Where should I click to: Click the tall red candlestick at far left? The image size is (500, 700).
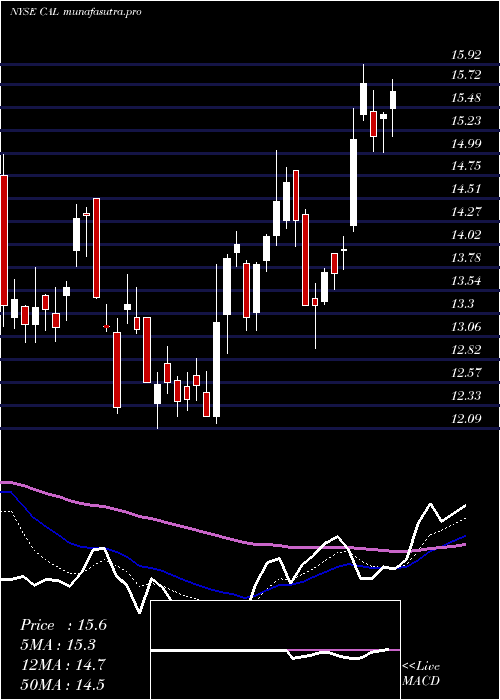pos(4,241)
